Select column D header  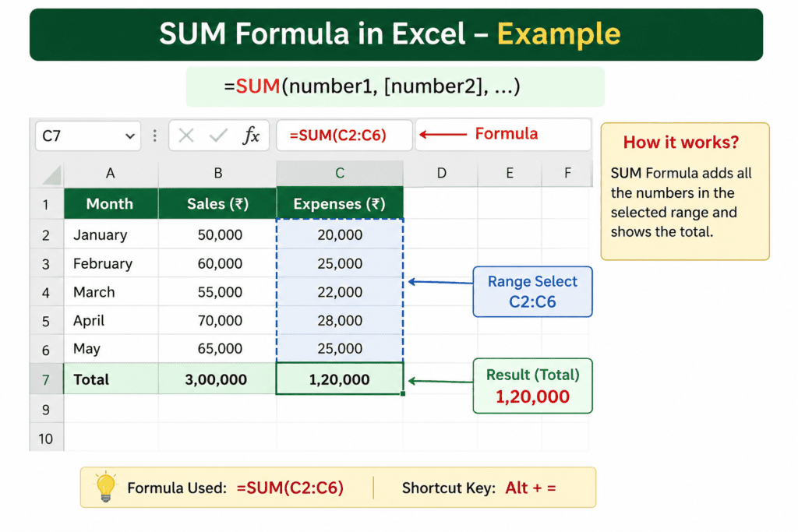441,174
